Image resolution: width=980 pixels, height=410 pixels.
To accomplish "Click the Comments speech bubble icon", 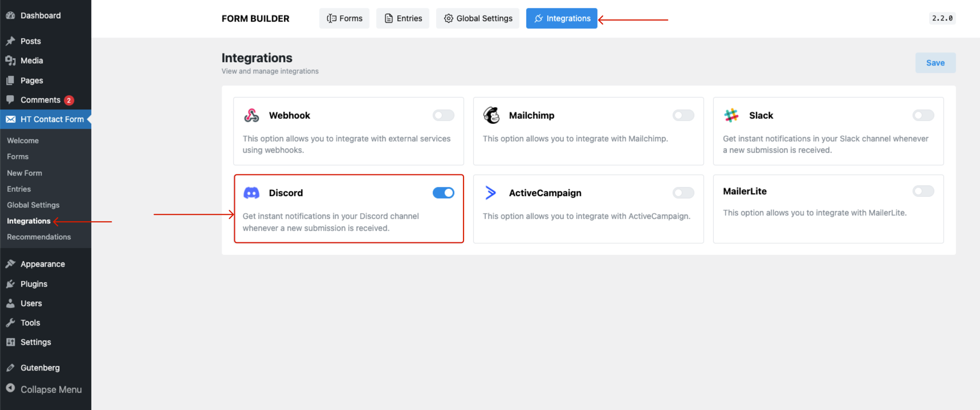I will click(10, 100).
